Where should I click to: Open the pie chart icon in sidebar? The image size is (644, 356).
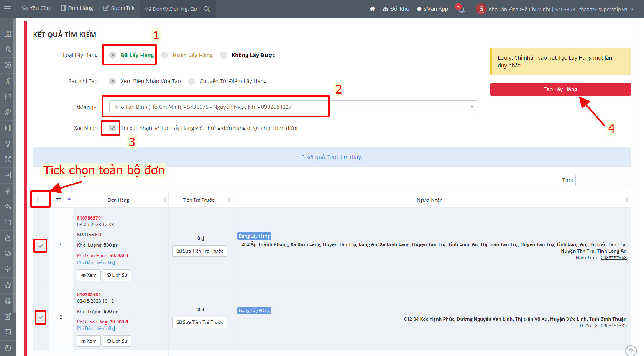coord(8,348)
